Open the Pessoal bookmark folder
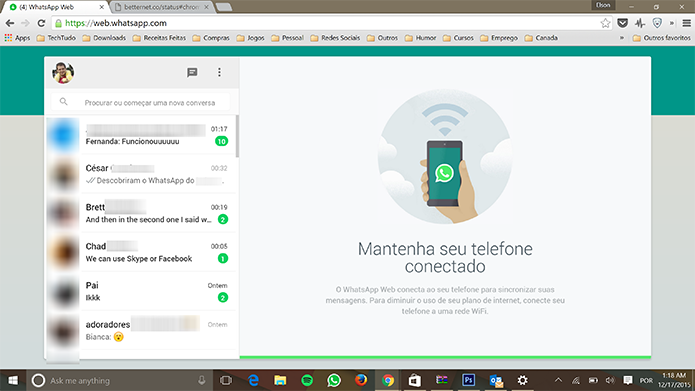Image resolution: width=695 pixels, height=391 pixels. click(288, 38)
